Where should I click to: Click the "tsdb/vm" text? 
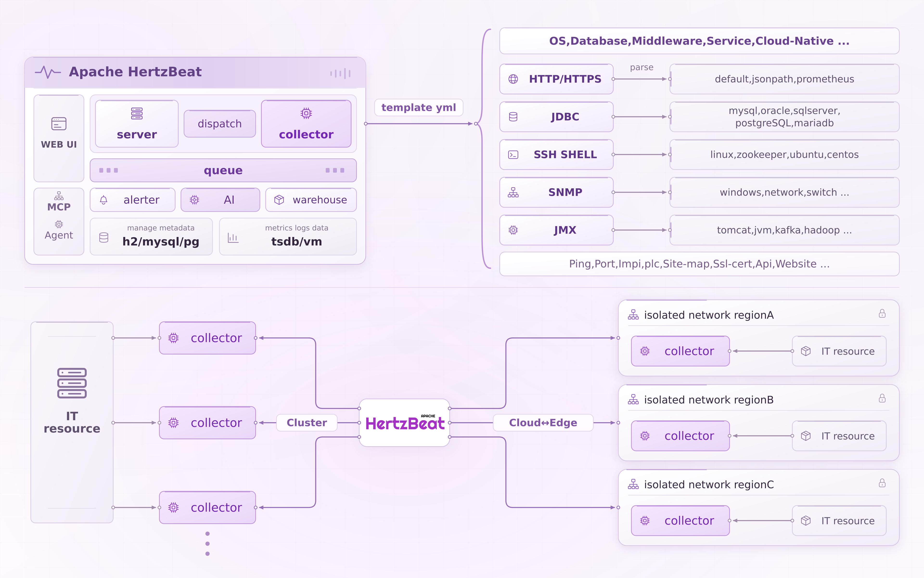297,242
